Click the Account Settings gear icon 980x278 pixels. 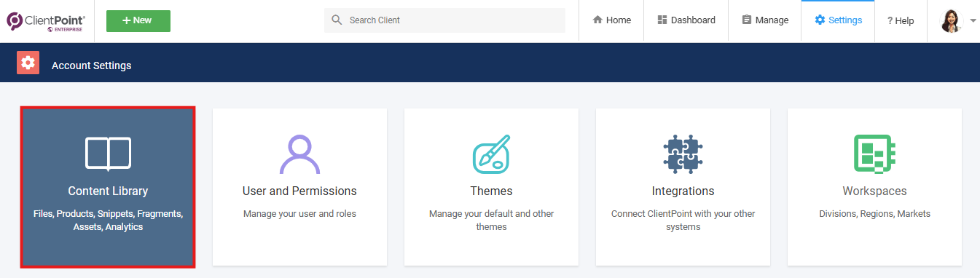[28, 63]
